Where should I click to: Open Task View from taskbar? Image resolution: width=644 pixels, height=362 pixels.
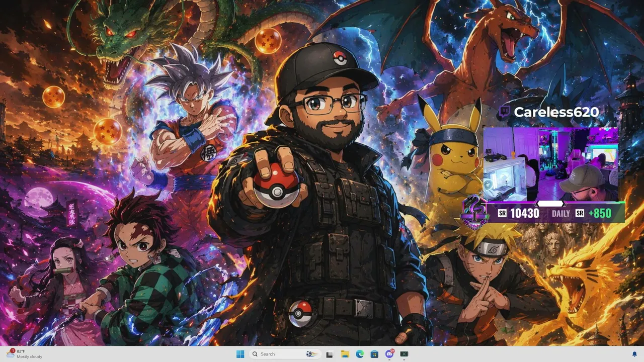[330, 354]
